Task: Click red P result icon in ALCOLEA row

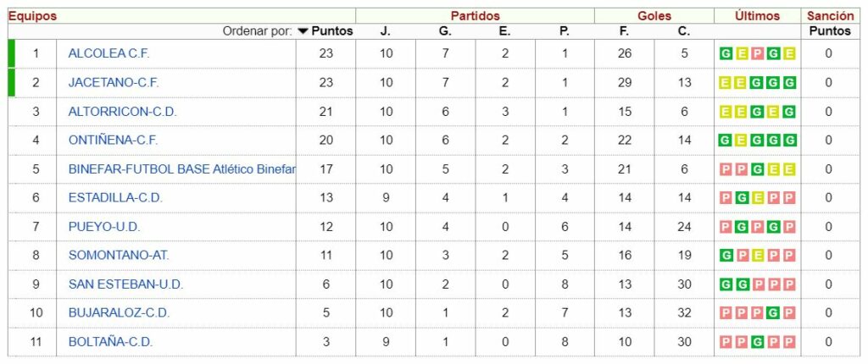Action: coord(757,53)
